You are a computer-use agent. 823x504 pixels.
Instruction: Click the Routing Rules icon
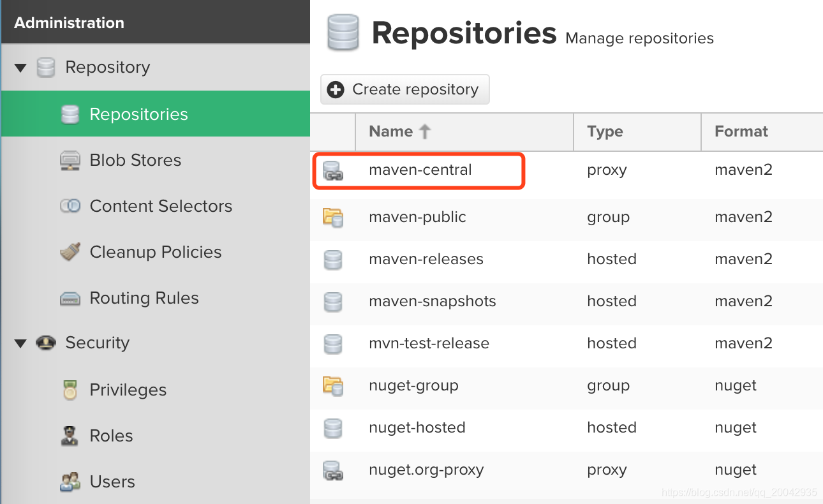pos(70,298)
